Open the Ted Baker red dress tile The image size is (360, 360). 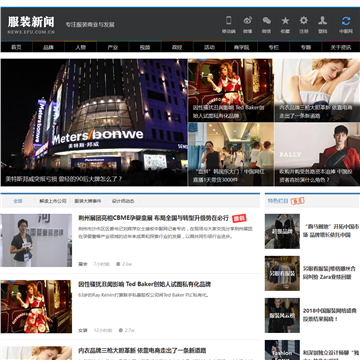click(x=230, y=90)
